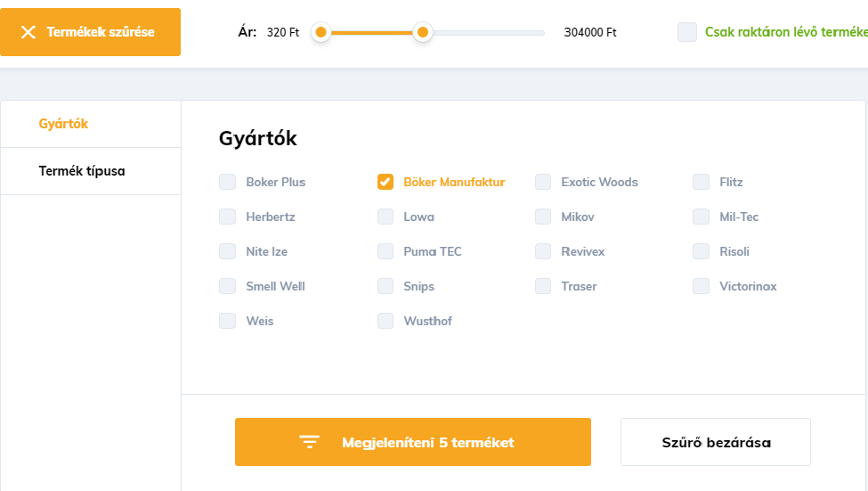This screenshot has width=868, height=491.
Task: Click the grey part of the price slider track
Action: tap(488, 33)
